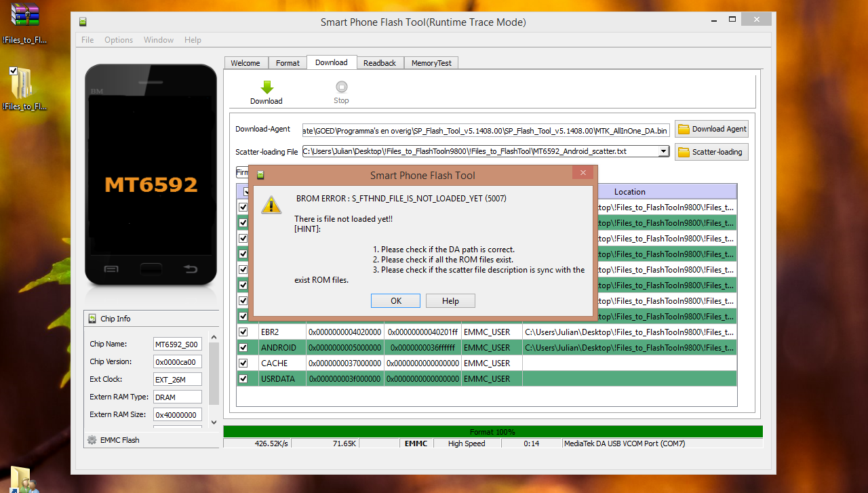The height and width of the screenshot is (493, 868).
Task: Click the Chip Info panel icon
Action: tap(92, 319)
